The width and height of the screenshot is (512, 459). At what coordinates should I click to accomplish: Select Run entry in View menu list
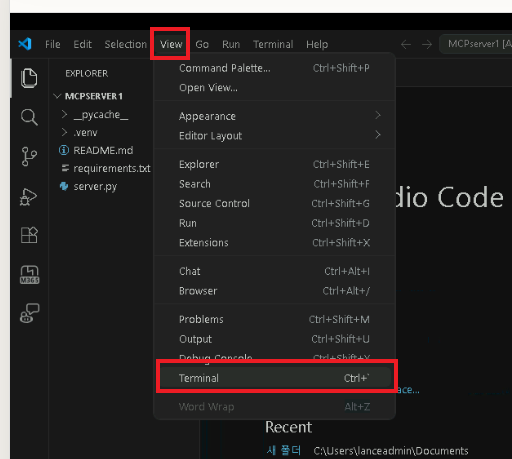(x=275, y=223)
